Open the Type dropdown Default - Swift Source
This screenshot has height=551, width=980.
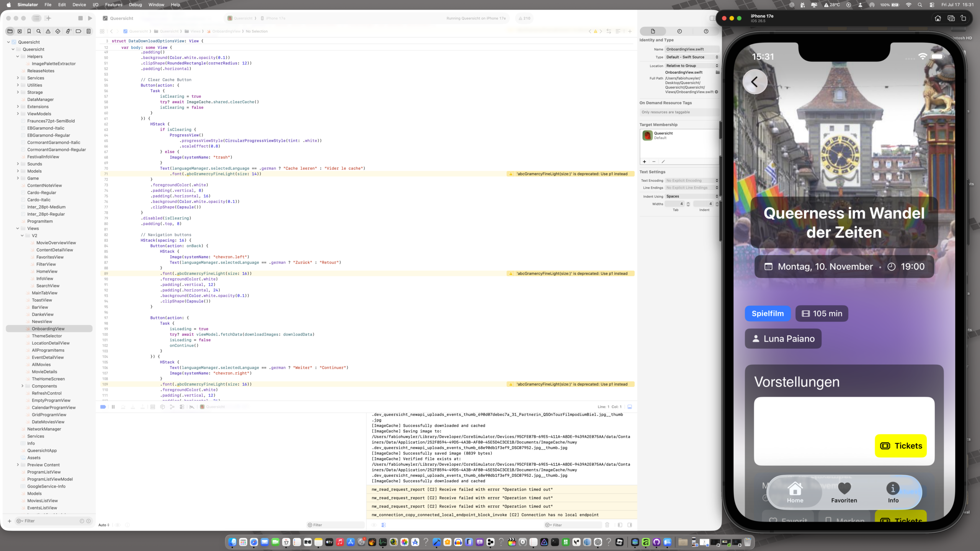[692, 57]
